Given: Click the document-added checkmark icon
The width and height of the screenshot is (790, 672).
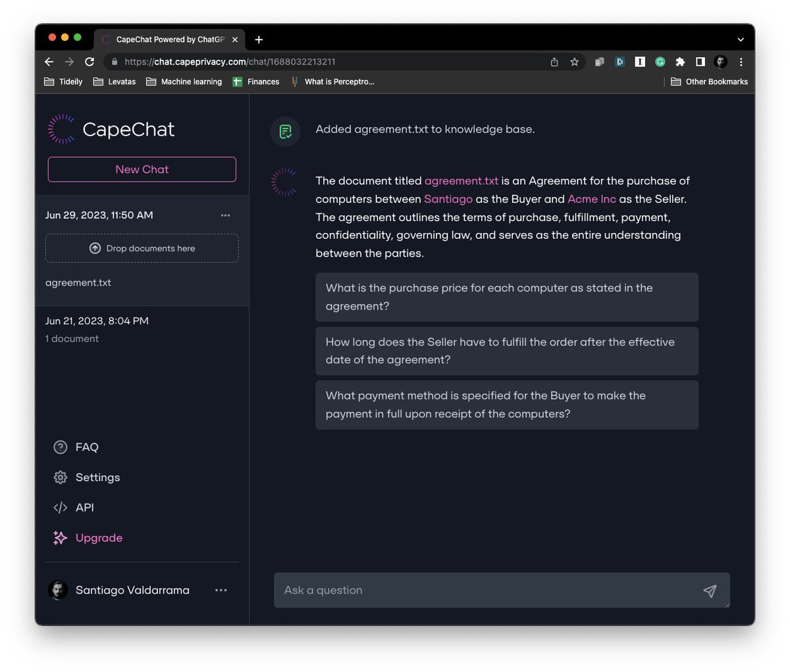Looking at the screenshot, I should (x=285, y=131).
